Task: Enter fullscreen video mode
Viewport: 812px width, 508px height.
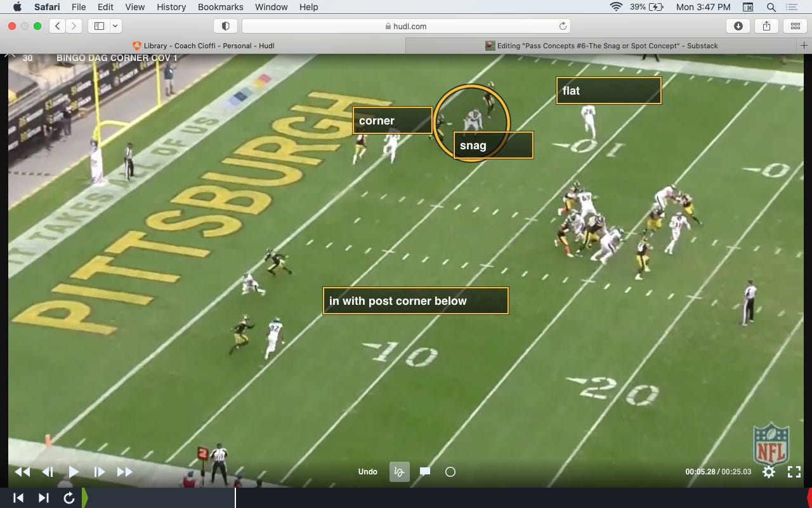Action: [794, 472]
